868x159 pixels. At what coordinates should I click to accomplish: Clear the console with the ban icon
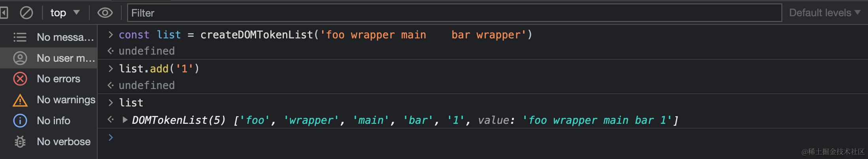click(26, 13)
